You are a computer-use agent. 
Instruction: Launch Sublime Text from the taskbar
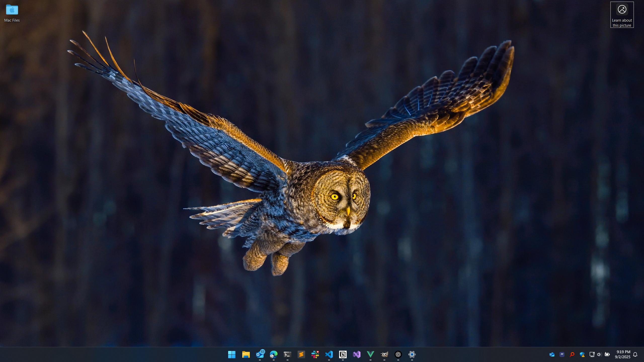coord(301,354)
